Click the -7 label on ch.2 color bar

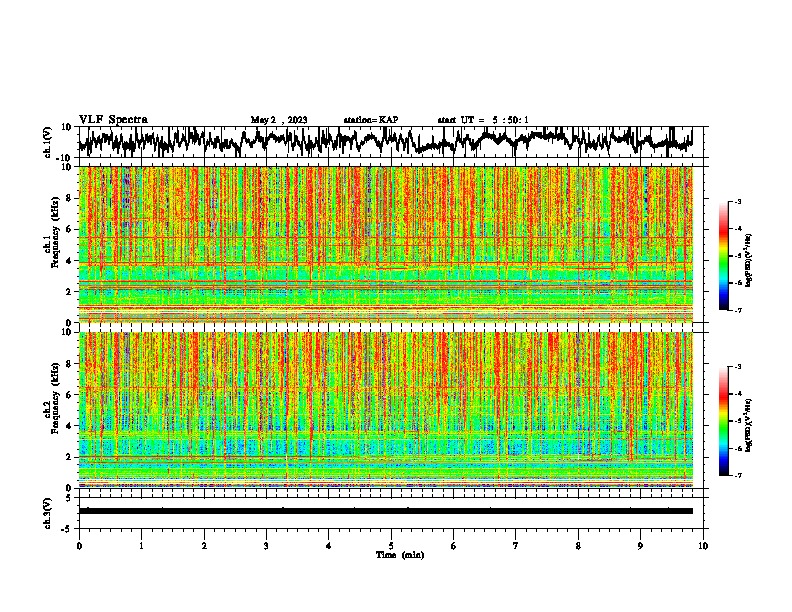pyautogui.click(x=738, y=475)
